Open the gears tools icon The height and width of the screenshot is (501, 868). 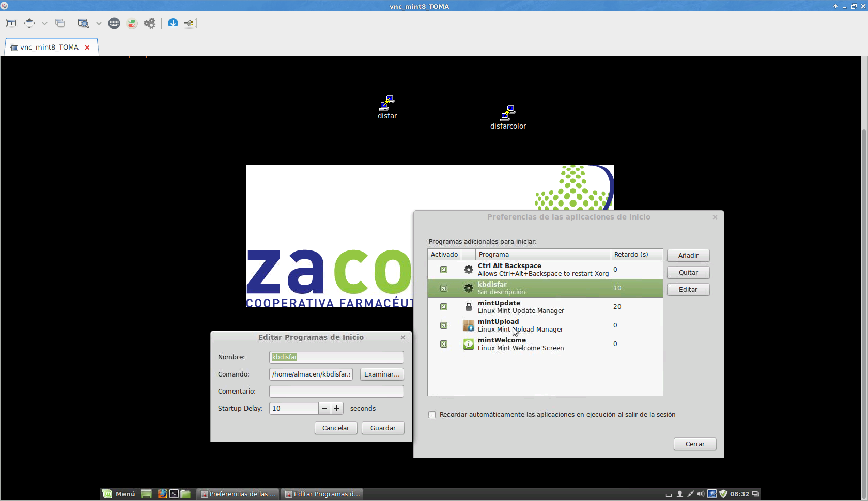pyautogui.click(x=149, y=23)
